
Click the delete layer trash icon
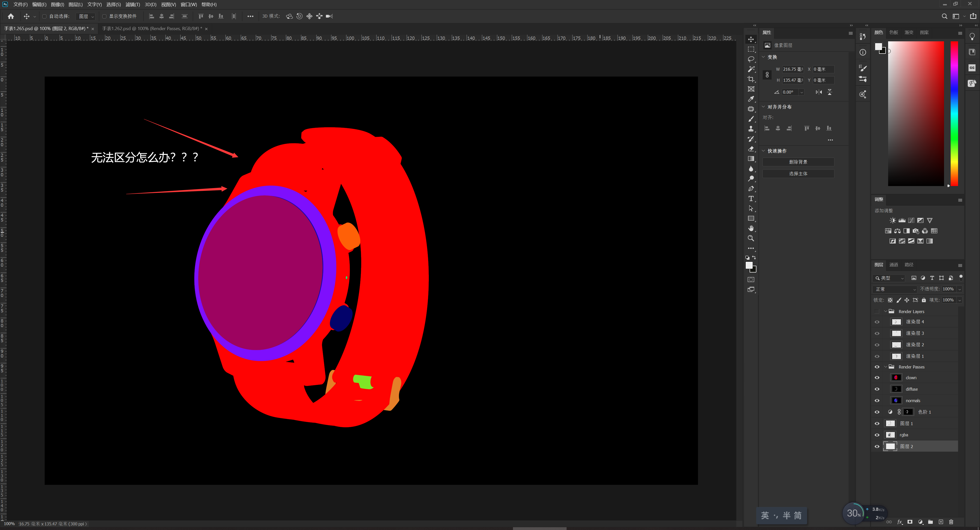pos(951,522)
